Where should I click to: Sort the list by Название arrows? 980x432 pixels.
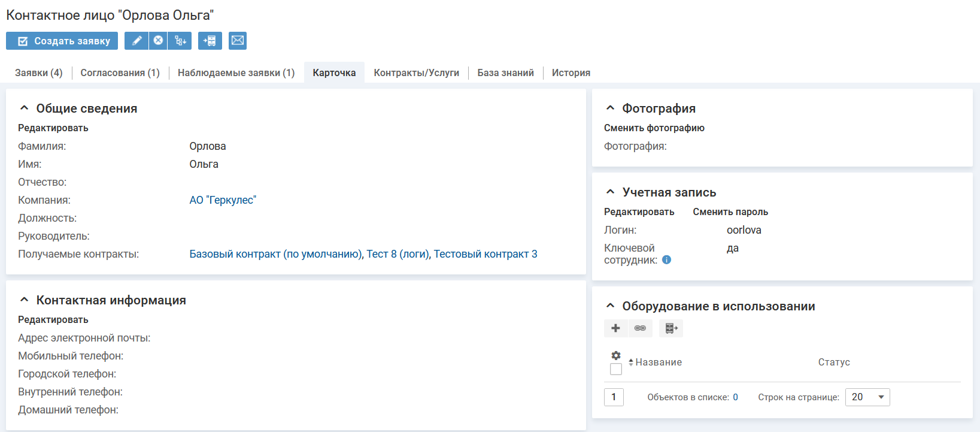(x=631, y=362)
